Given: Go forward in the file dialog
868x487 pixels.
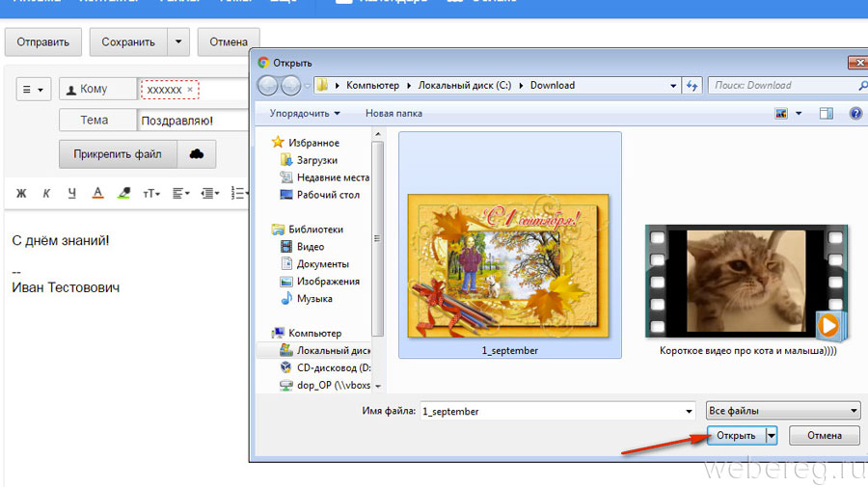Looking at the screenshot, I should pos(290,85).
